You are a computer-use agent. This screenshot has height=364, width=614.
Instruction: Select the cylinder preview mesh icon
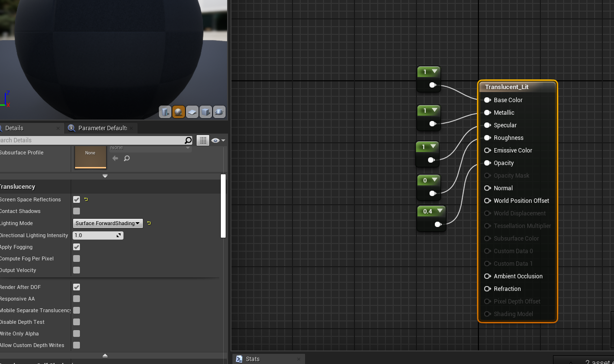pos(165,112)
